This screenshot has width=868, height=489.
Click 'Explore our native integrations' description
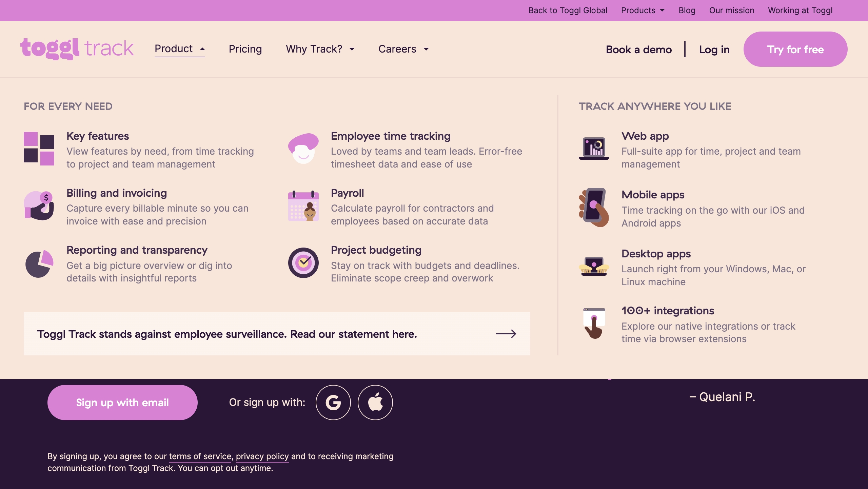pos(708,332)
